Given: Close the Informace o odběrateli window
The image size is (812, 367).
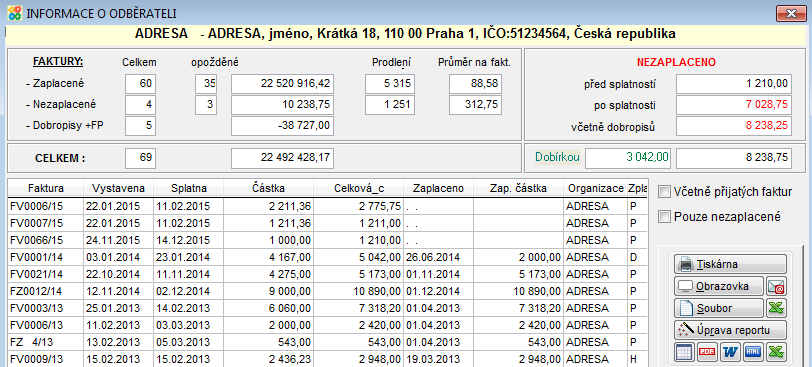Looking at the screenshot, I should point(790,14).
